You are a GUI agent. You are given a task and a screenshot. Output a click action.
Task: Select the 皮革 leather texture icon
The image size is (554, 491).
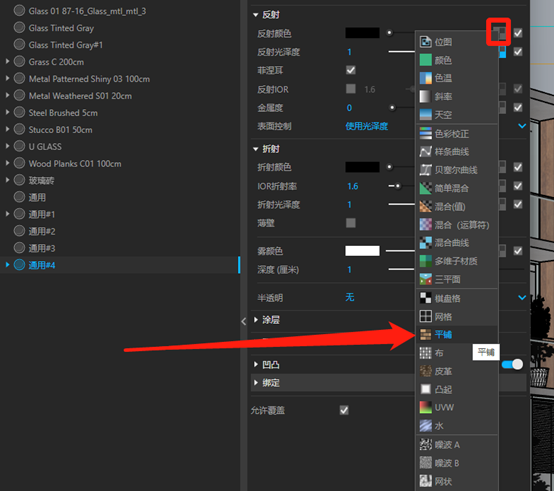pos(425,371)
